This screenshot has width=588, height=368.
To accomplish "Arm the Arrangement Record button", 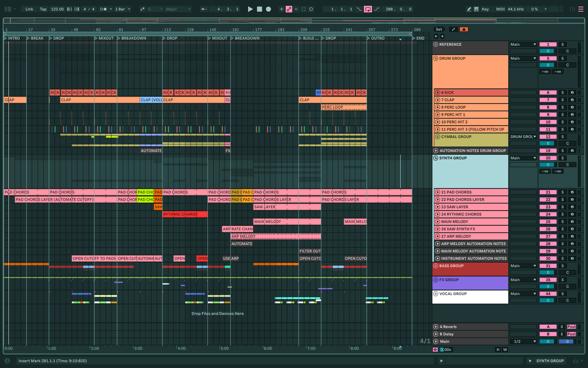I will tap(269, 9).
